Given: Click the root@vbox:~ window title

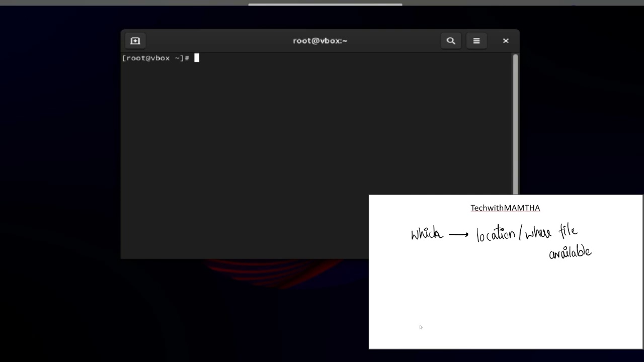Looking at the screenshot, I should pos(320,41).
